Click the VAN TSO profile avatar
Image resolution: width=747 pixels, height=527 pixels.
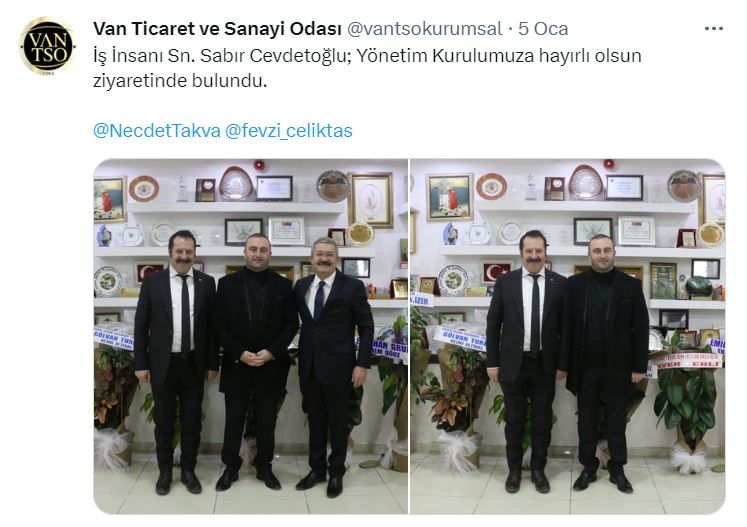tap(47, 47)
